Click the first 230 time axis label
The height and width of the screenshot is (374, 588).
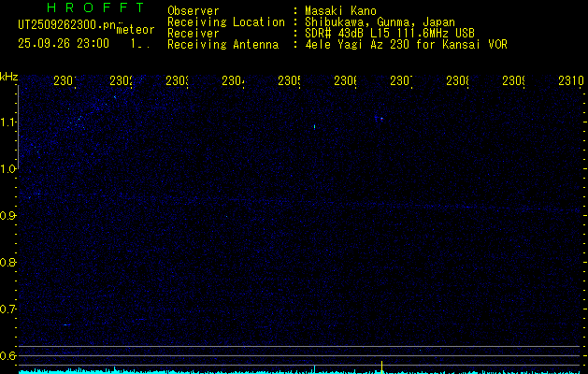[x=65, y=82]
